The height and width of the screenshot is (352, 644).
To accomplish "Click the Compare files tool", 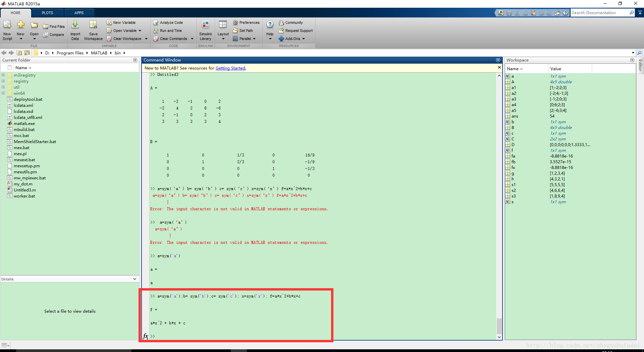I will pos(53,35).
